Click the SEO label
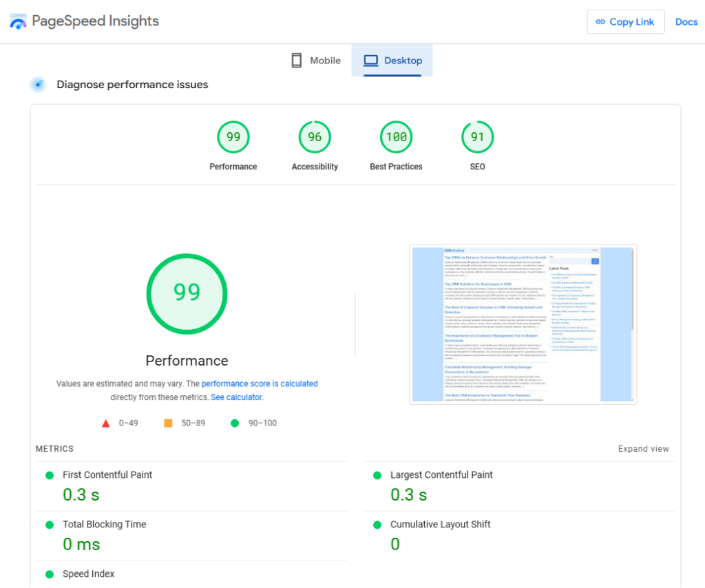Viewport: 705px width, 588px height. pos(478,167)
